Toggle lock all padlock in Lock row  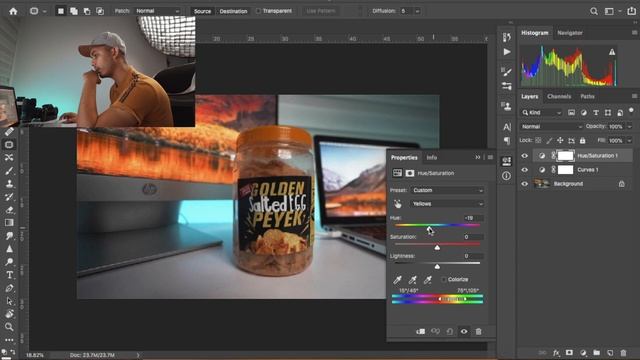tap(582, 140)
